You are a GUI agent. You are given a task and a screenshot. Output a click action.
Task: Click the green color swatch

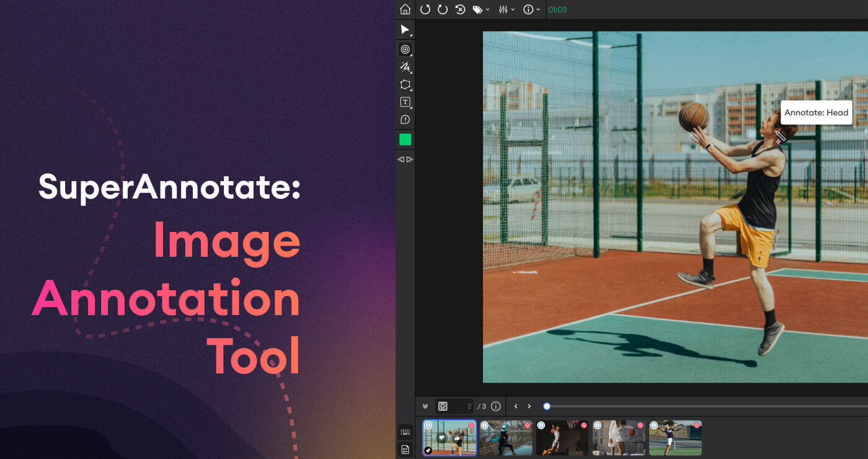pyautogui.click(x=405, y=139)
